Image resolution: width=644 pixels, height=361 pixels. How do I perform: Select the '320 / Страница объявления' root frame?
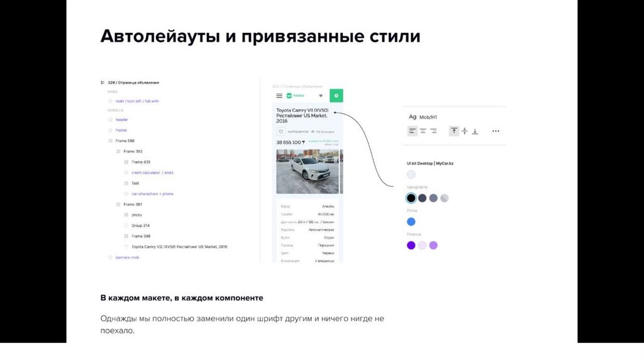coord(133,82)
